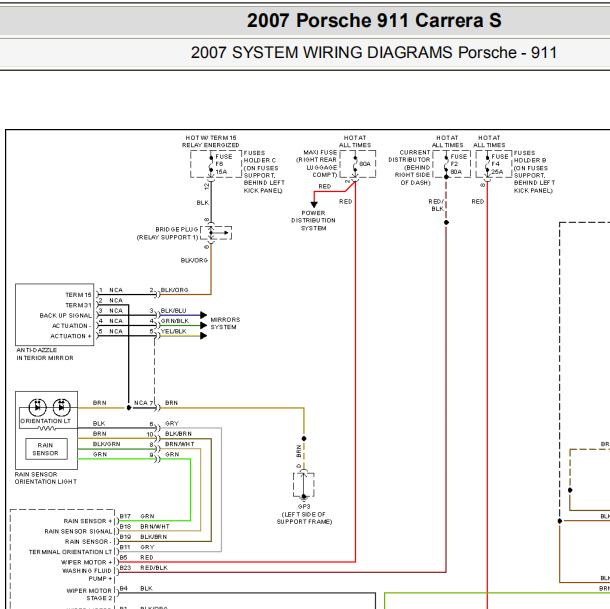This screenshot has height=609, width=610.
Task: Select the "TERM 15" mirror terminal label
Action: pos(78,295)
